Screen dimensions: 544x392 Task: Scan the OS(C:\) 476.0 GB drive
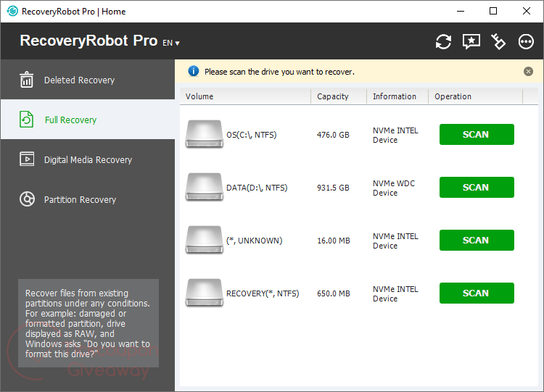click(477, 135)
